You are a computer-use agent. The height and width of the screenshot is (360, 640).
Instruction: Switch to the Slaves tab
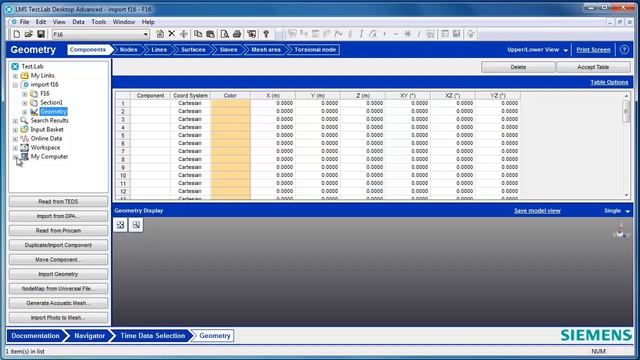tap(228, 50)
